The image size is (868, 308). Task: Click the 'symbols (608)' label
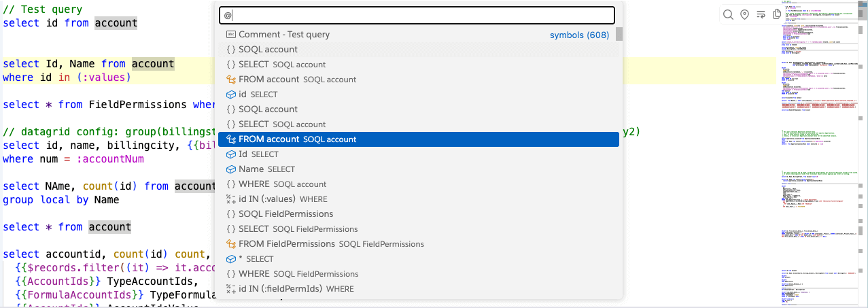579,35
